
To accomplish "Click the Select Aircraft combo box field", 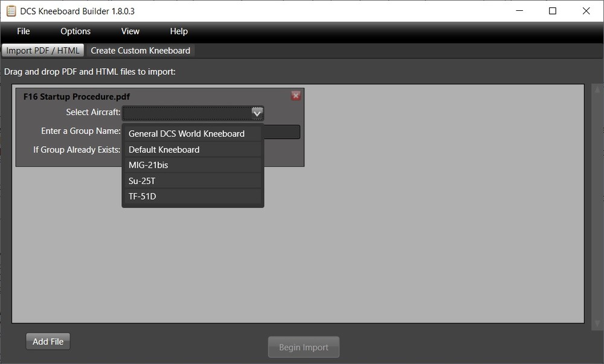I will [x=193, y=113].
